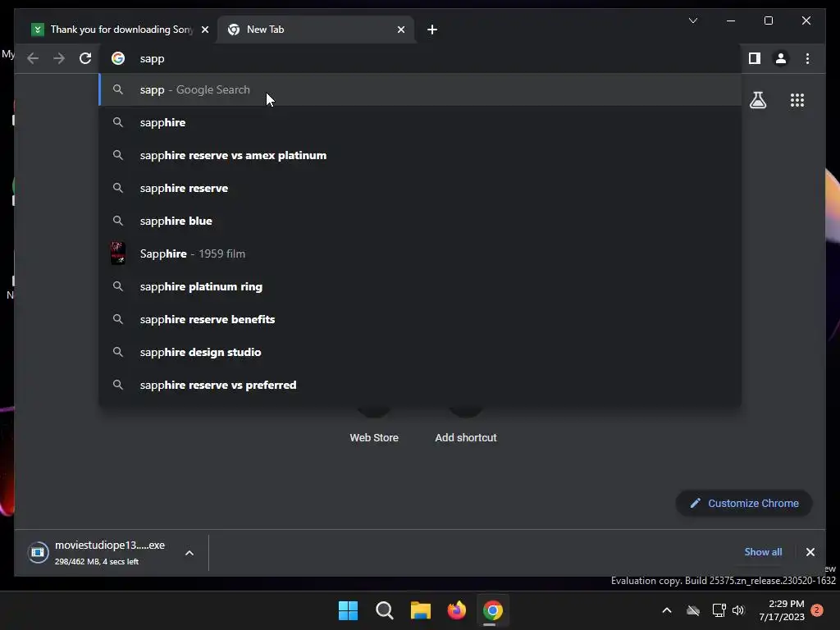Choose the 'sapphire' suggestion

tap(420, 122)
